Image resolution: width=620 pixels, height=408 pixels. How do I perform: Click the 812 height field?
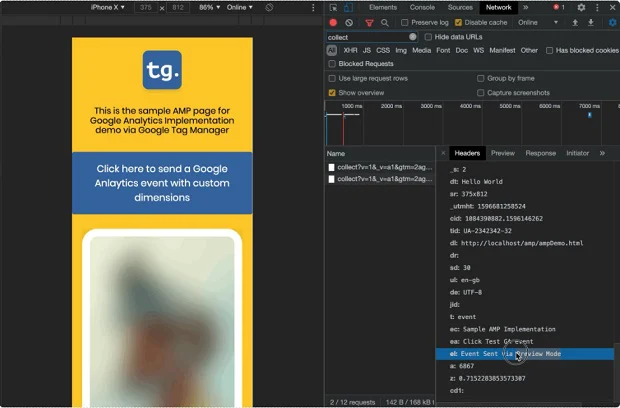click(178, 8)
